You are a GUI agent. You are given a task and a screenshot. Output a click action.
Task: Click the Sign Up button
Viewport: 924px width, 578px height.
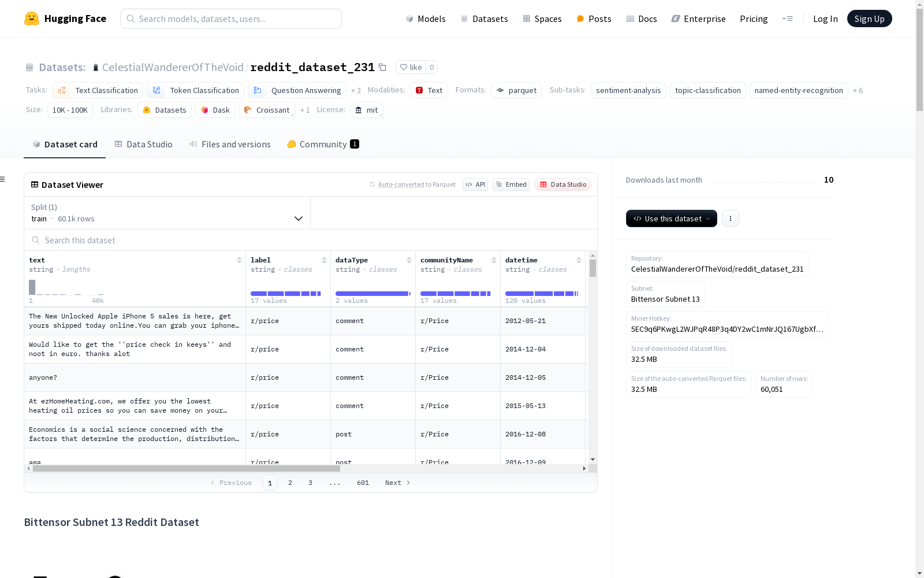point(869,18)
